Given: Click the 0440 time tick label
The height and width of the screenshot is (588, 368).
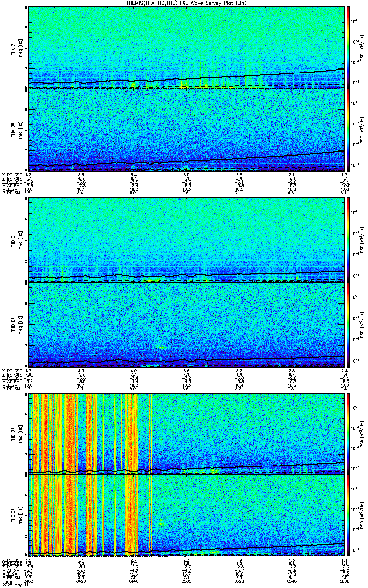Looking at the screenshot, I should coord(134,581).
